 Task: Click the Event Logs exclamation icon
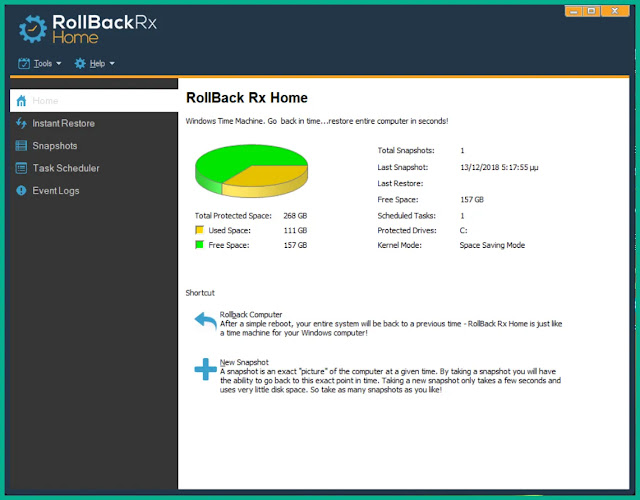point(21,191)
